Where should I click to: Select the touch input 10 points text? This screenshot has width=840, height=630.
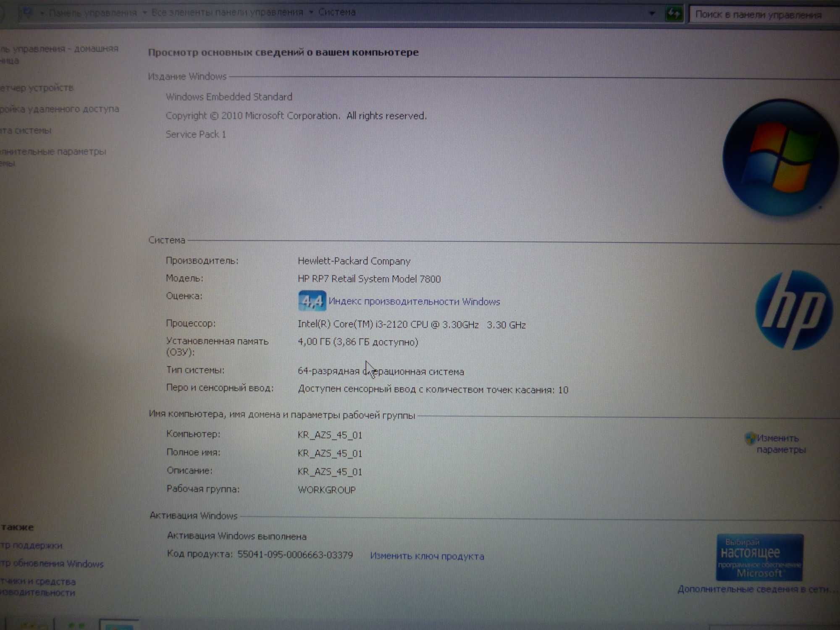433,390
